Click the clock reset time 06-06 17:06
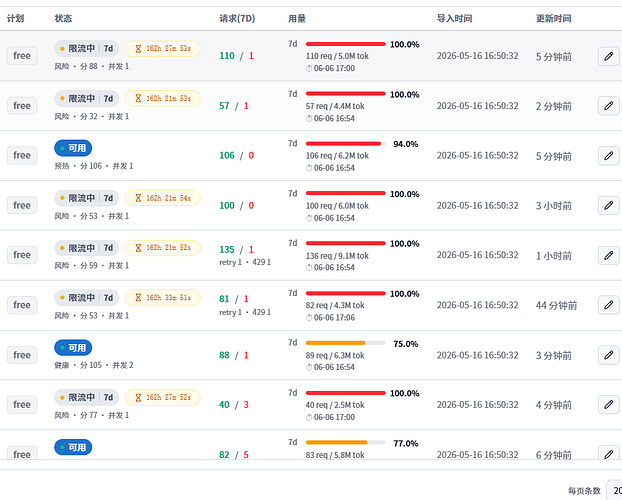622x500 pixels. (330, 317)
